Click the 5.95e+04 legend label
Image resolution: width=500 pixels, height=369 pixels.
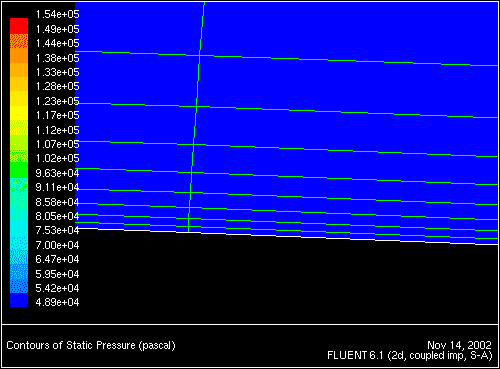(57, 274)
